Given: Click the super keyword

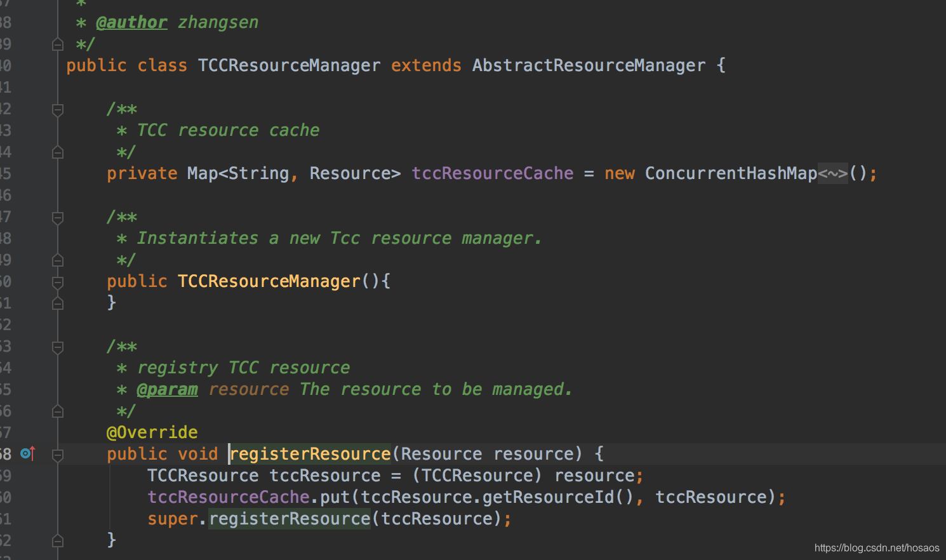Looking at the screenshot, I should point(172,519).
